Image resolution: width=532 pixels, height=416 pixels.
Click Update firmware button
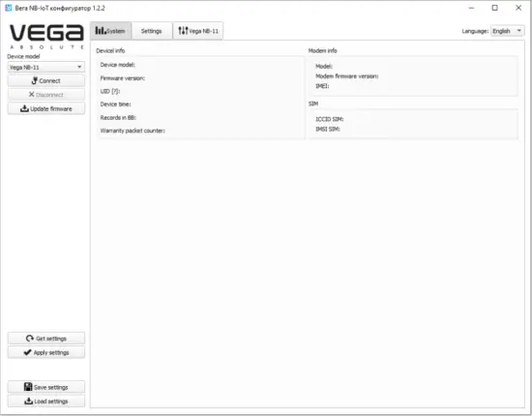46,108
